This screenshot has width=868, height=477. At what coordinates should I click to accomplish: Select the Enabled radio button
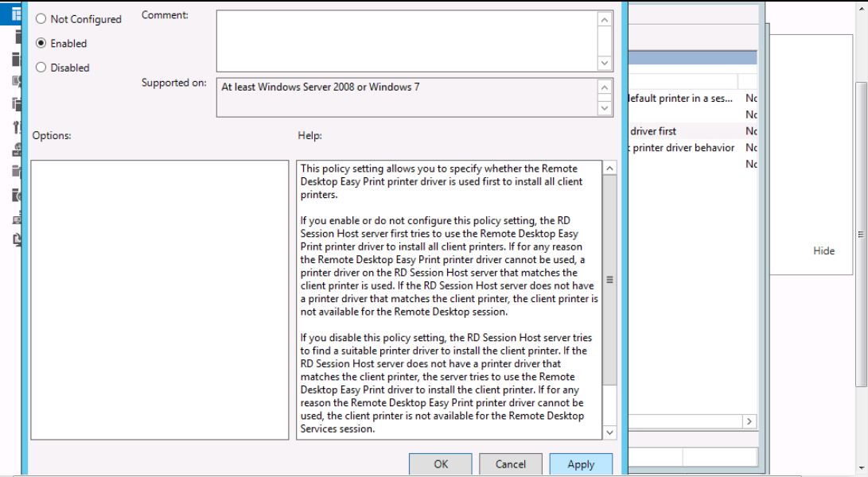click(41, 43)
